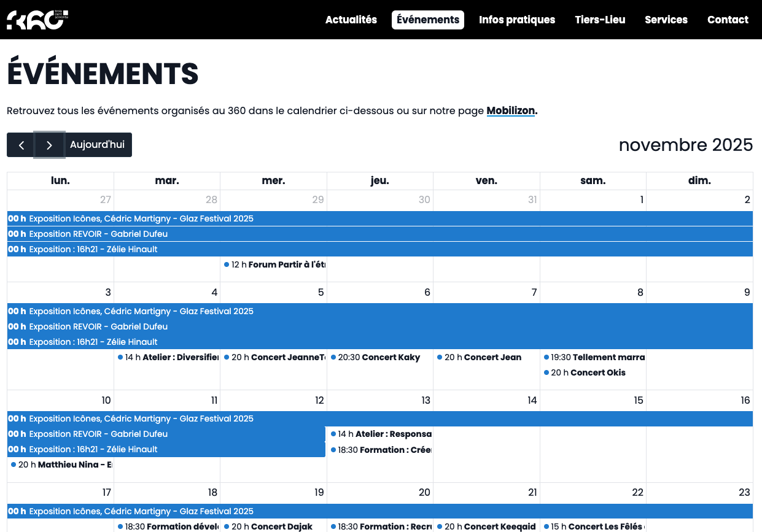Go to the Contact page
The width and height of the screenshot is (762, 532).
click(x=728, y=20)
